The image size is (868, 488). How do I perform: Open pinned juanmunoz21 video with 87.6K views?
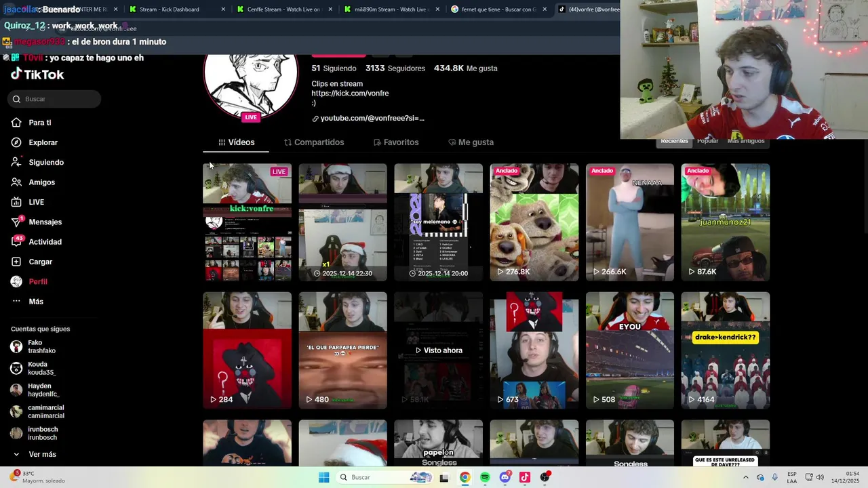click(x=726, y=222)
